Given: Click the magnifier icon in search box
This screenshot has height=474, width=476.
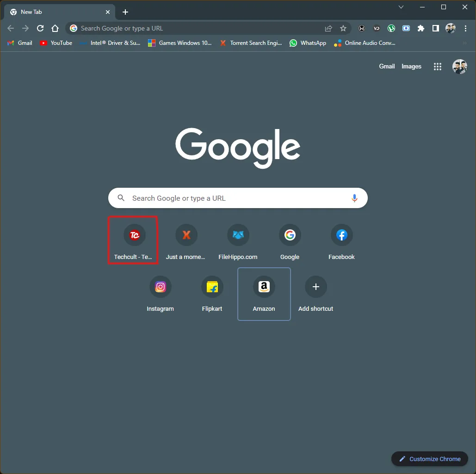Looking at the screenshot, I should point(121,198).
